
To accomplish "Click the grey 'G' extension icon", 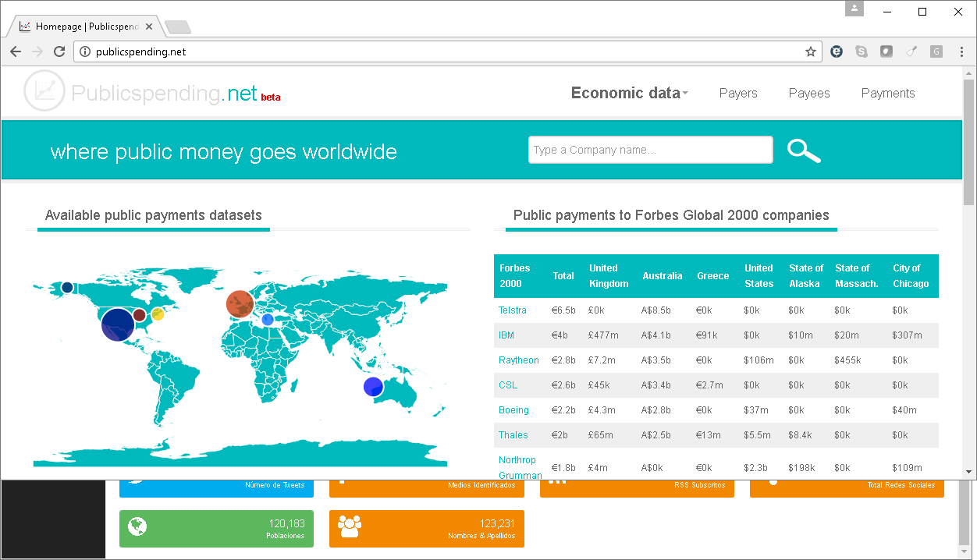I will click(x=936, y=51).
